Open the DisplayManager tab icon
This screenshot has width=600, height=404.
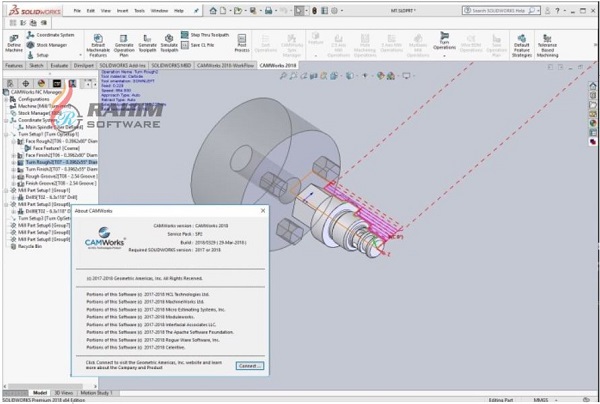41,83
